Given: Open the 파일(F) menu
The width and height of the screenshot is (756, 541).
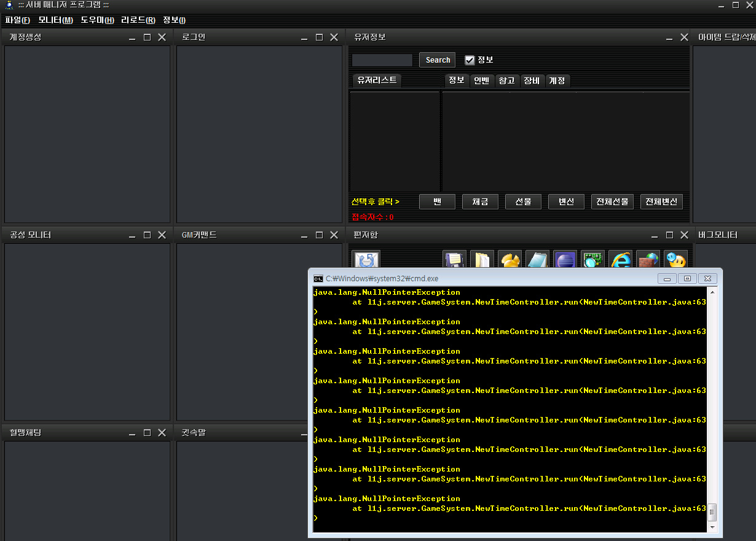Looking at the screenshot, I should point(17,20).
